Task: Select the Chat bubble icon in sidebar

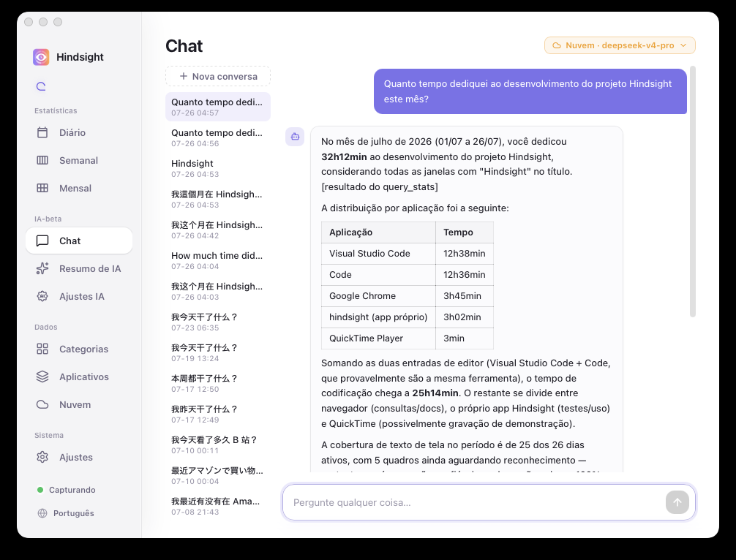Action: point(42,241)
